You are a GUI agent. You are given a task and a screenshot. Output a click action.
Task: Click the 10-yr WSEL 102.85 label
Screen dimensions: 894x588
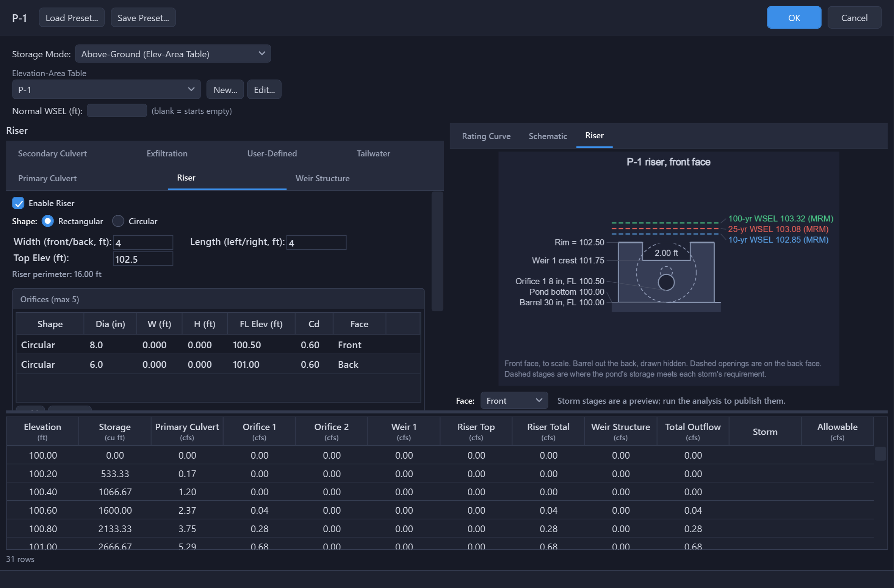(x=778, y=240)
